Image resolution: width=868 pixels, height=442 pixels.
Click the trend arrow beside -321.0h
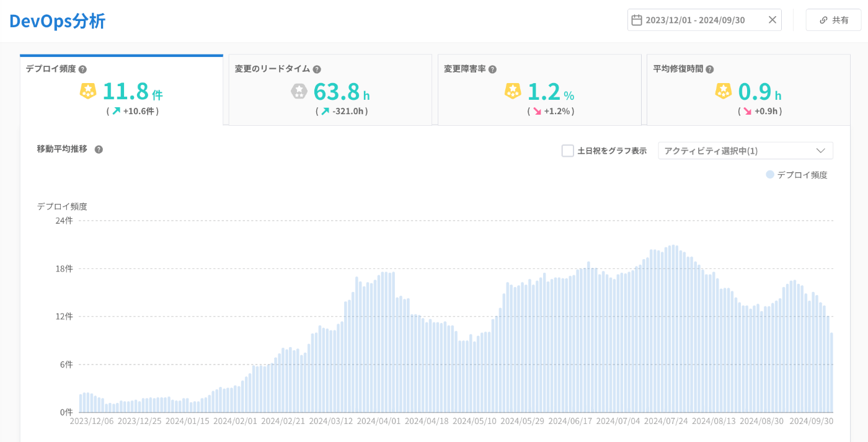click(x=325, y=112)
